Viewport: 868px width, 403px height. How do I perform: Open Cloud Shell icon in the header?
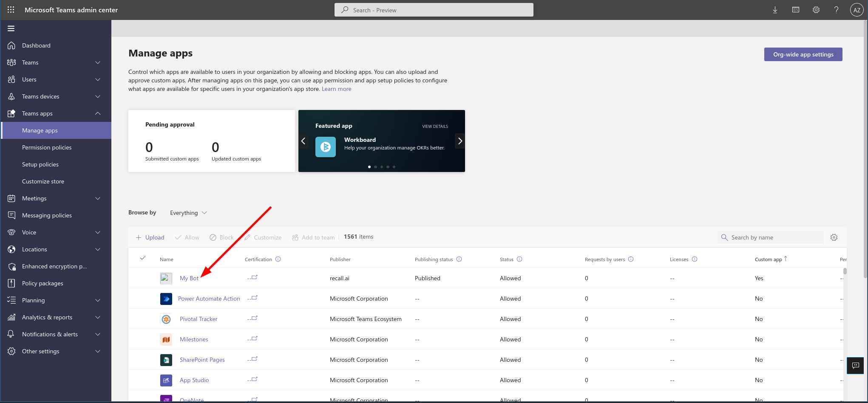point(796,10)
